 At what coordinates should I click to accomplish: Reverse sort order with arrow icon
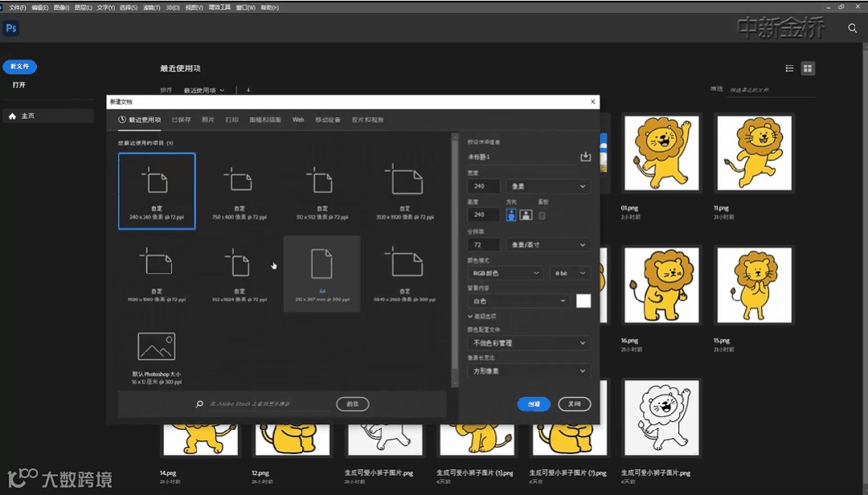pyautogui.click(x=248, y=90)
